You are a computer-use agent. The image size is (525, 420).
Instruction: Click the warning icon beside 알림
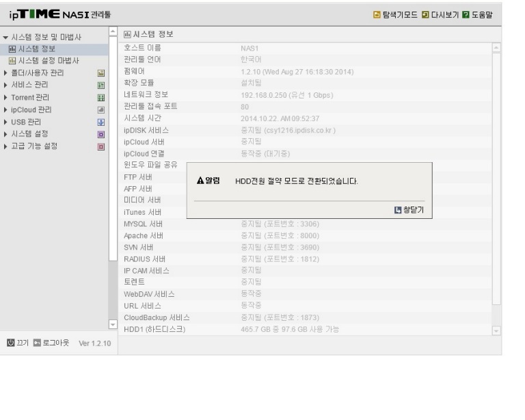pos(200,181)
